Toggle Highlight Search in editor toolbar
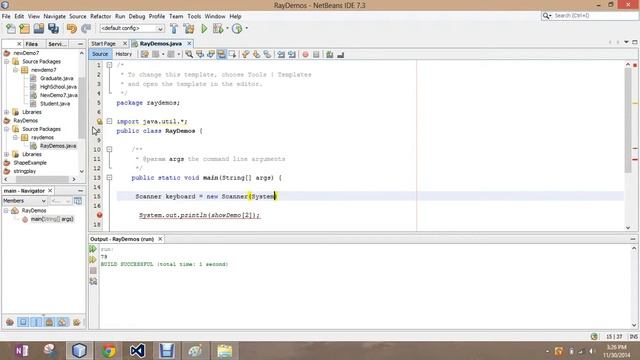Image resolution: width=640 pixels, height=360 pixels. [x=221, y=54]
